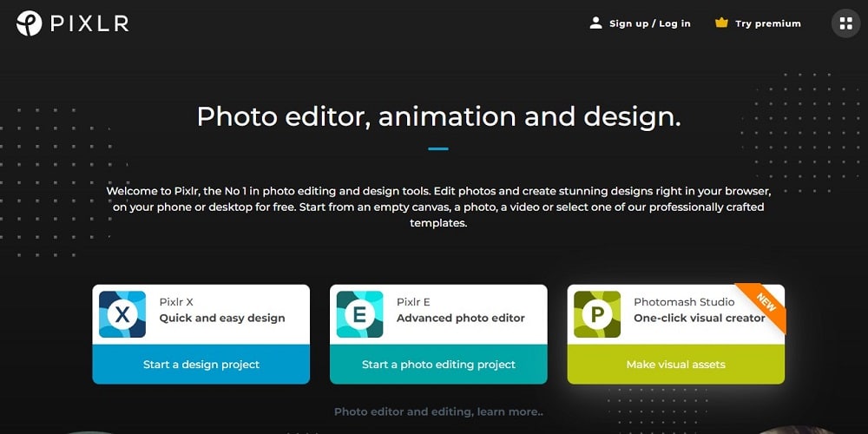This screenshot has height=434, width=868.
Task: Click the 'Pixlr E' title label
Action: point(413,302)
